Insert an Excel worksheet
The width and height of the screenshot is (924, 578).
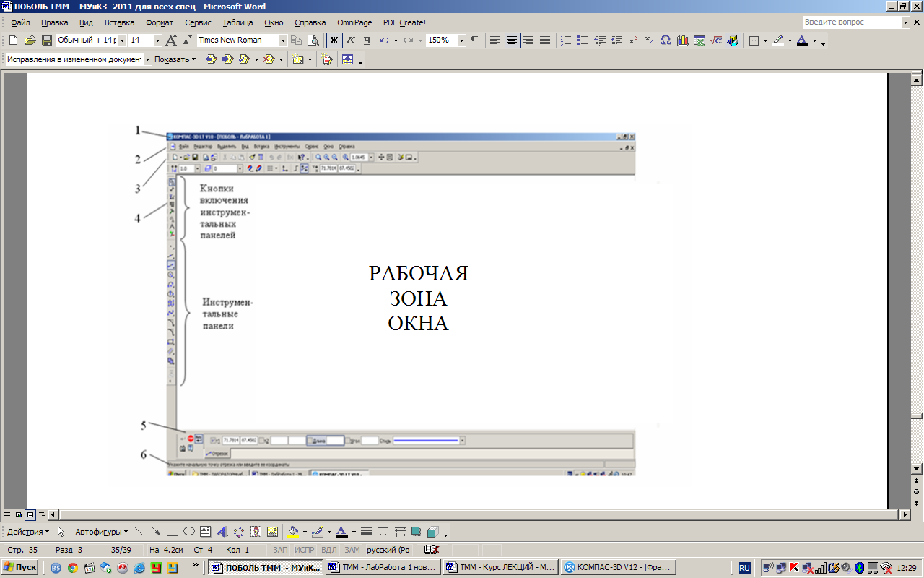coord(699,40)
